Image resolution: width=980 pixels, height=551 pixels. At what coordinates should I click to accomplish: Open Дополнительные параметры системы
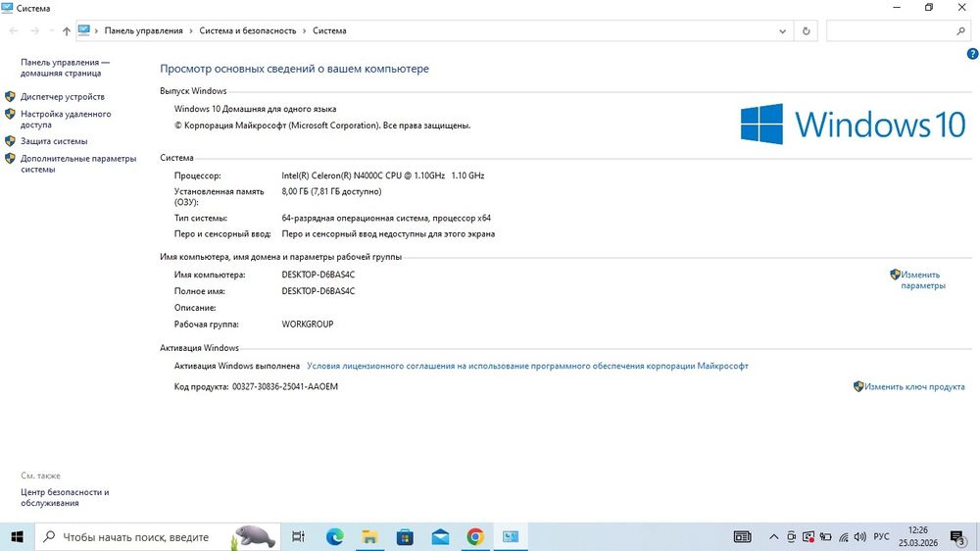78,164
